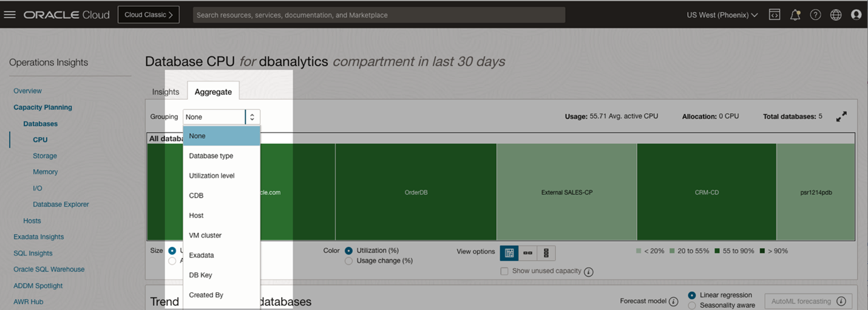Click the < 20% legend swatch
This screenshot has width=868, height=310.
pos(639,250)
